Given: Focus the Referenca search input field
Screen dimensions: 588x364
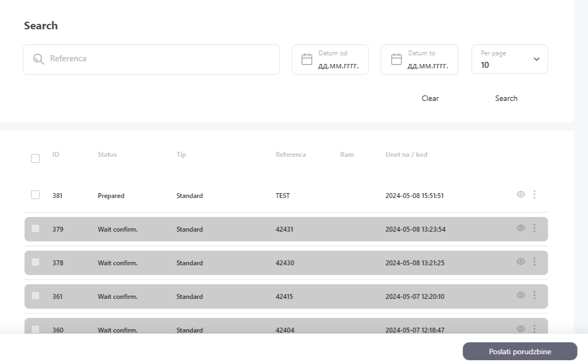Looking at the screenshot, I should (x=162, y=59).
